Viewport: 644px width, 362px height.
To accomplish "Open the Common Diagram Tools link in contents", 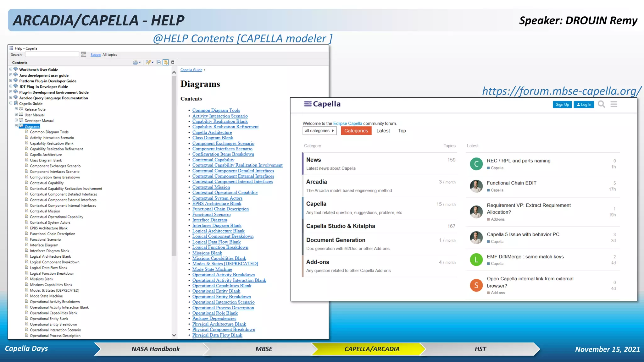I will point(216,110).
